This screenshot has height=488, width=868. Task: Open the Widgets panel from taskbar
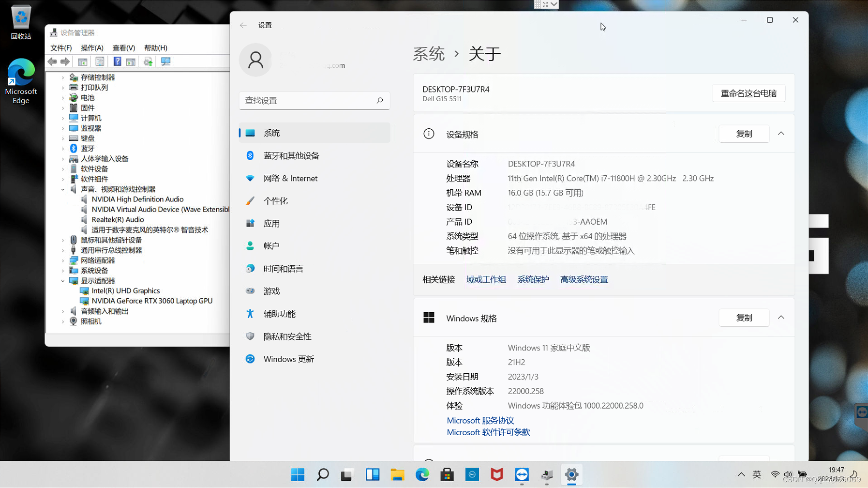pyautogui.click(x=372, y=474)
